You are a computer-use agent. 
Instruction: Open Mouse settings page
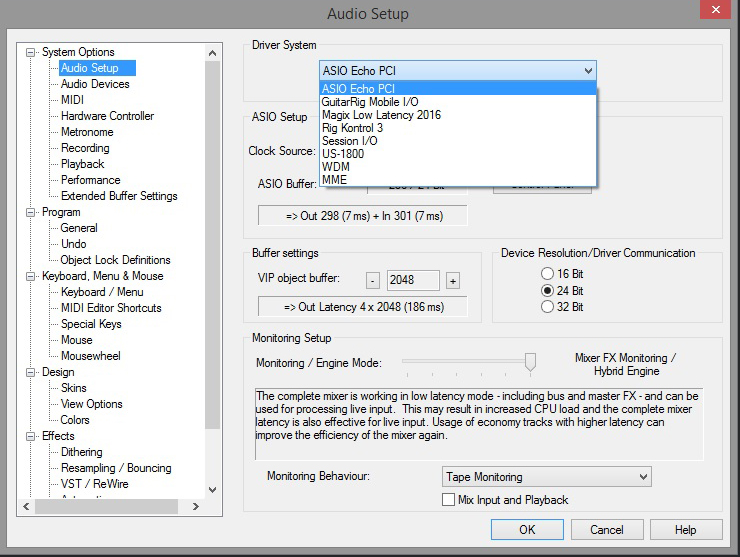[76, 340]
